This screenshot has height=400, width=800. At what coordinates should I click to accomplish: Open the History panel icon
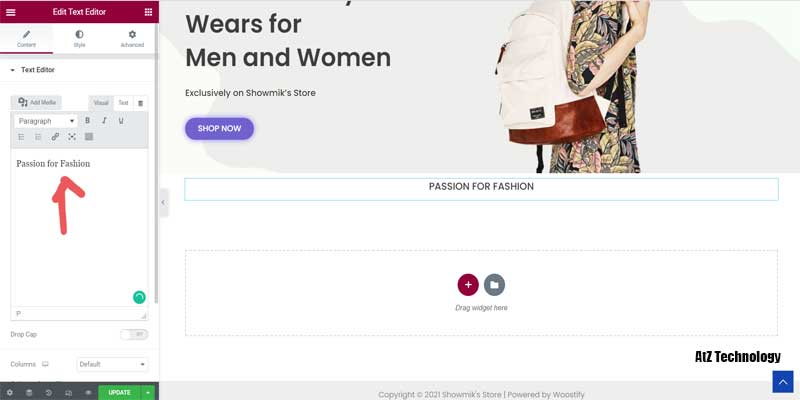[49, 392]
